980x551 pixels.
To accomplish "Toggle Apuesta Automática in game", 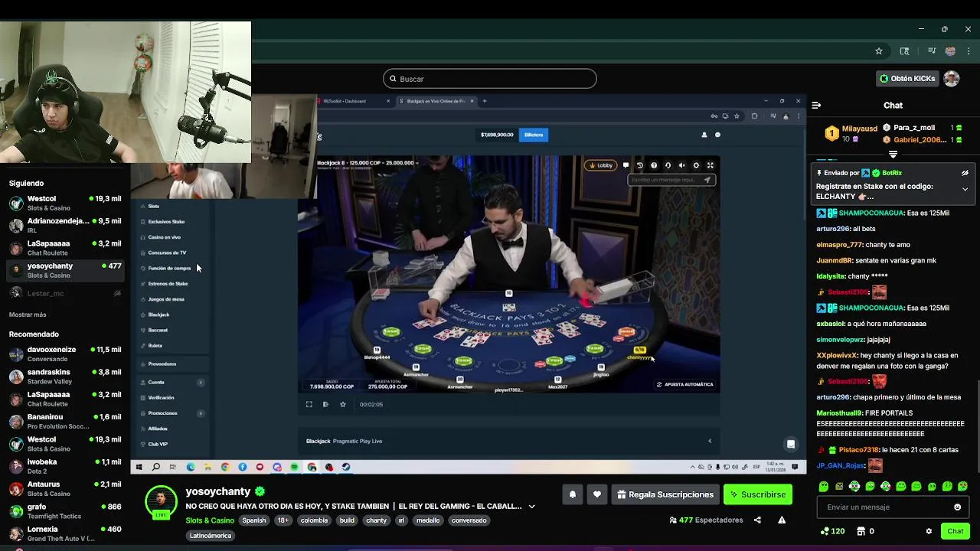I will (684, 384).
